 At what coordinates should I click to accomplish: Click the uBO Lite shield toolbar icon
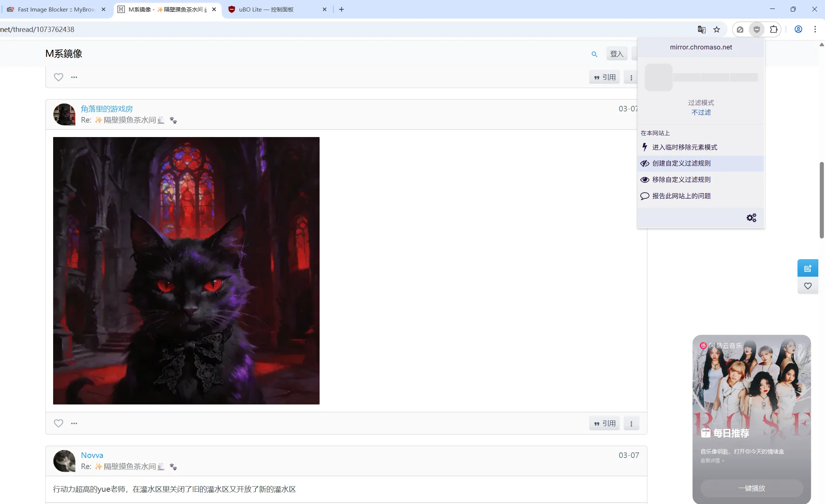click(757, 29)
